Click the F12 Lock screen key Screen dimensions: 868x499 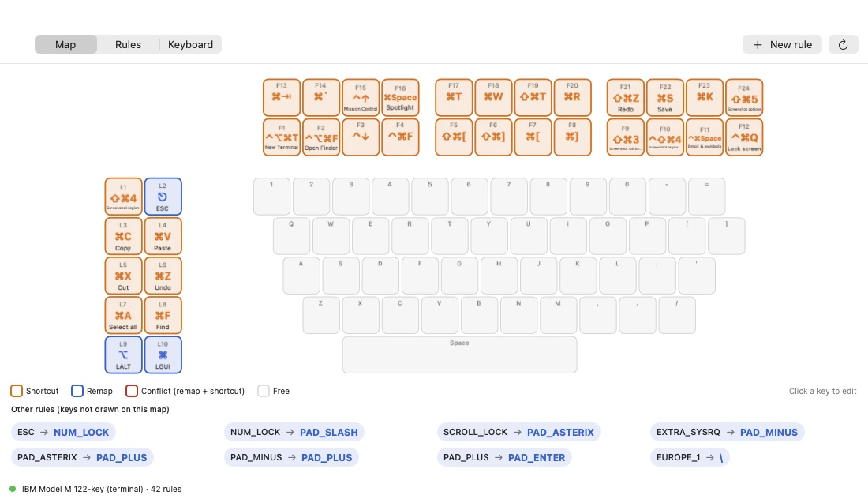pos(744,137)
